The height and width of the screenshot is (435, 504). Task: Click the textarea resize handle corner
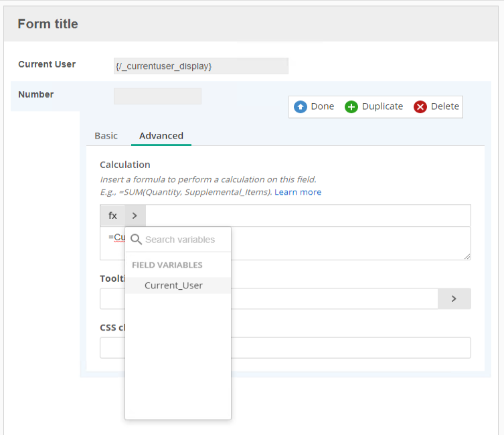[x=467, y=256]
